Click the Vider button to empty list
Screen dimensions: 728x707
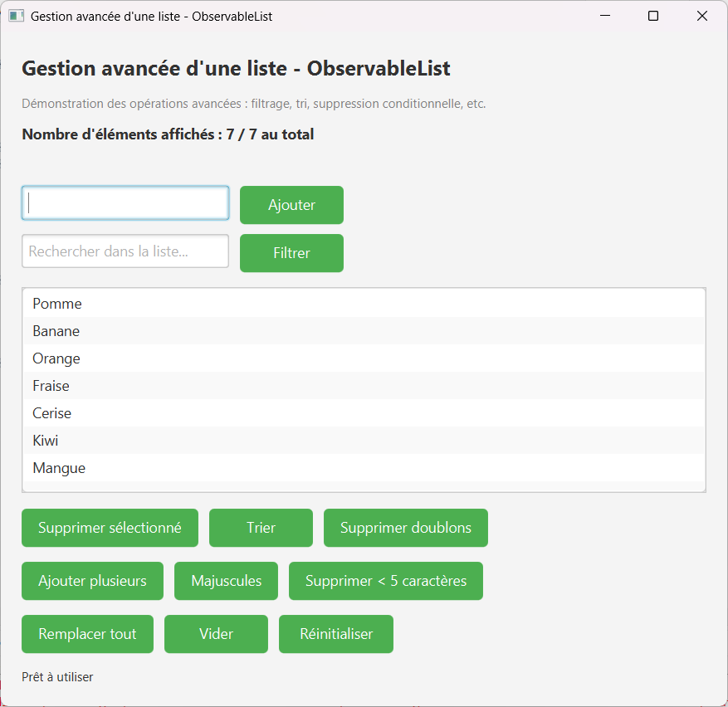click(216, 633)
